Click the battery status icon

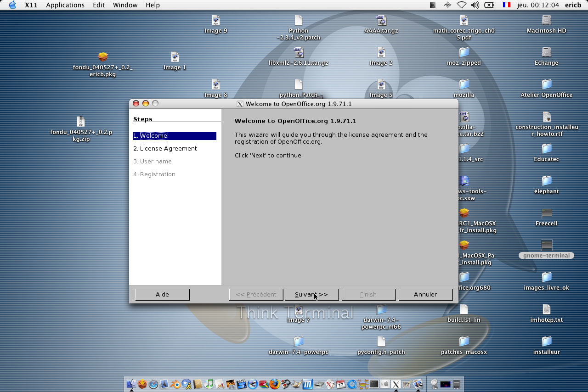(490, 5)
